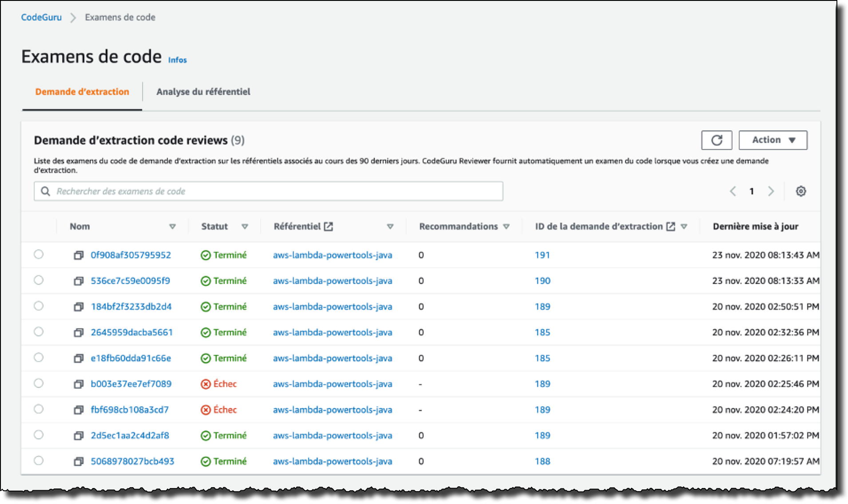
Task: Open pull request 190 link
Action: coord(543,281)
